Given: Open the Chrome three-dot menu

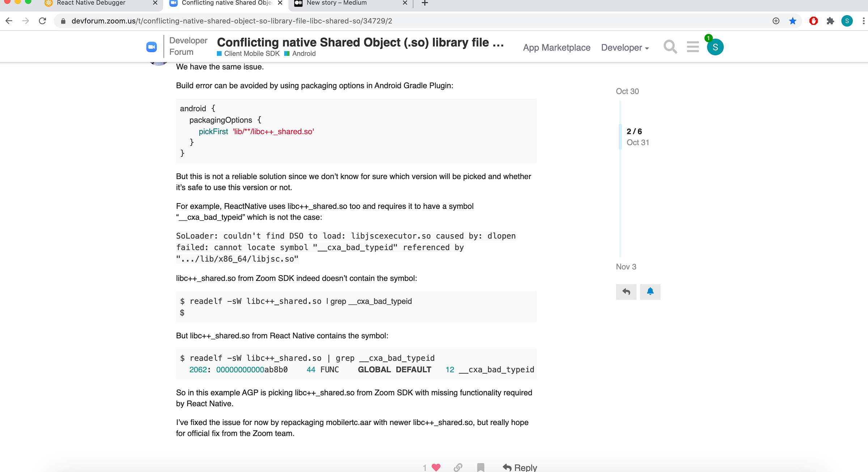Looking at the screenshot, I should 863,21.
